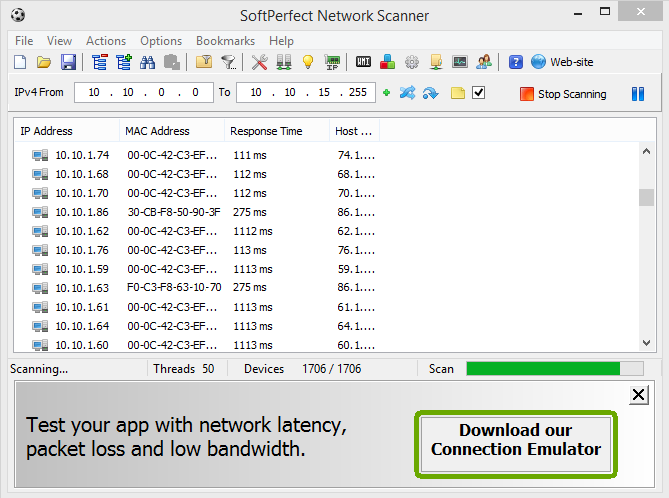Image resolution: width=669 pixels, height=498 pixels.
Task: Click the results scrollbar up arrow
Action: [646, 151]
